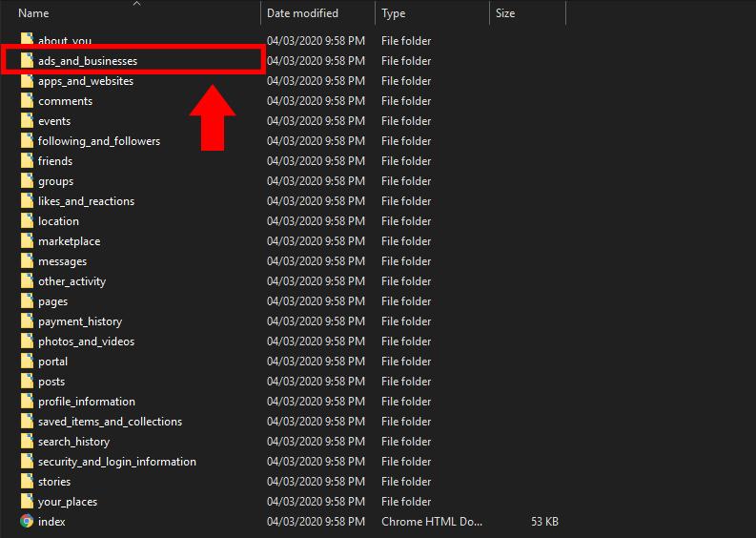Select the comments folder name
Screen dimensions: 756x538
(65, 101)
